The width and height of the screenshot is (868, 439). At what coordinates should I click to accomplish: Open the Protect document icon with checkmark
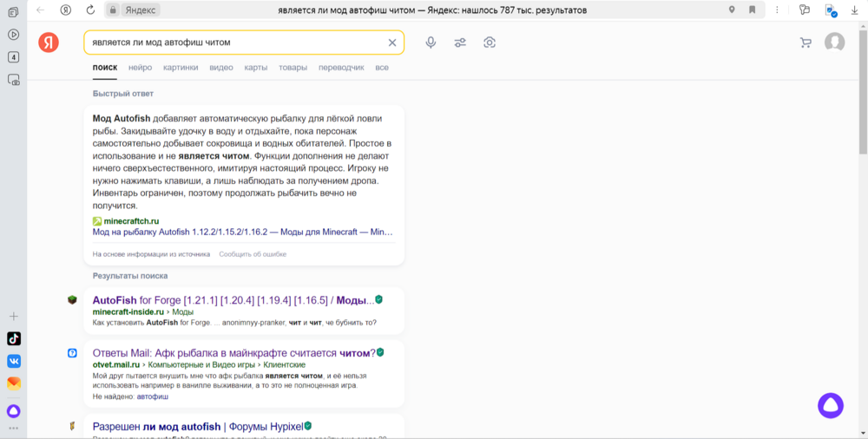tap(831, 10)
